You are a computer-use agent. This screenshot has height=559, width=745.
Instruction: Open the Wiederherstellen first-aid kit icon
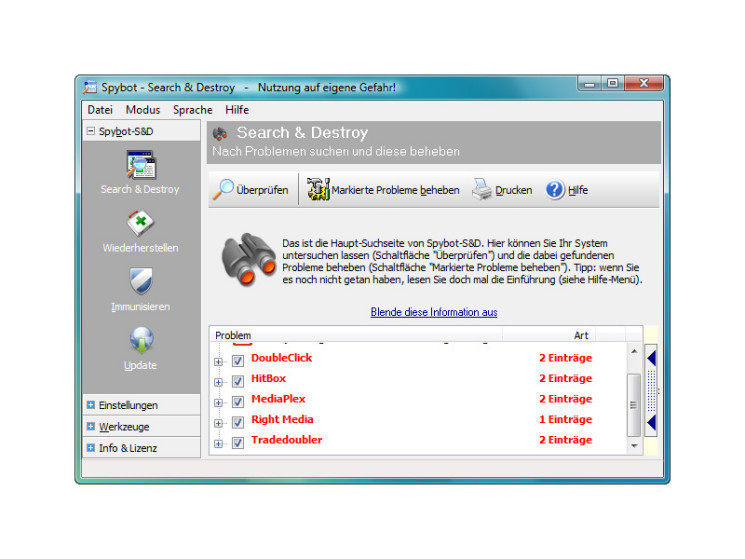pos(141,223)
